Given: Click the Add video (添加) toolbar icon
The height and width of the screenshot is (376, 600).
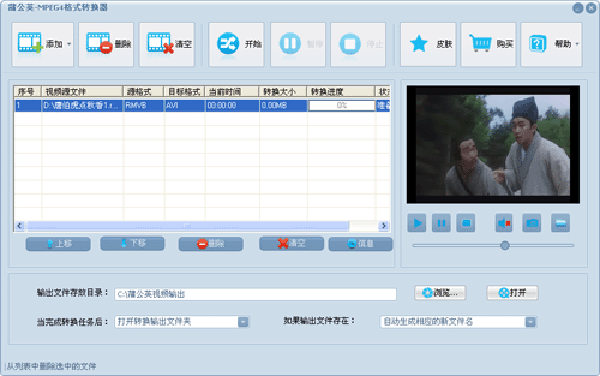Looking at the screenshot, I should coord(30,43).
